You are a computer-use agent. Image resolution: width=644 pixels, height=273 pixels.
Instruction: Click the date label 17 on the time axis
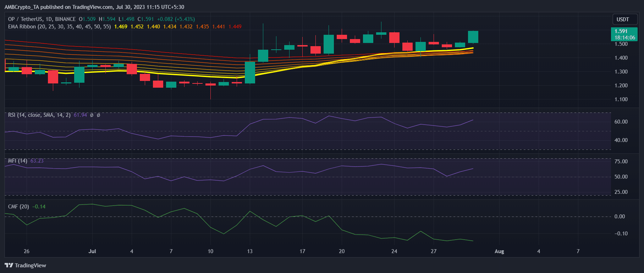[302, 251]
